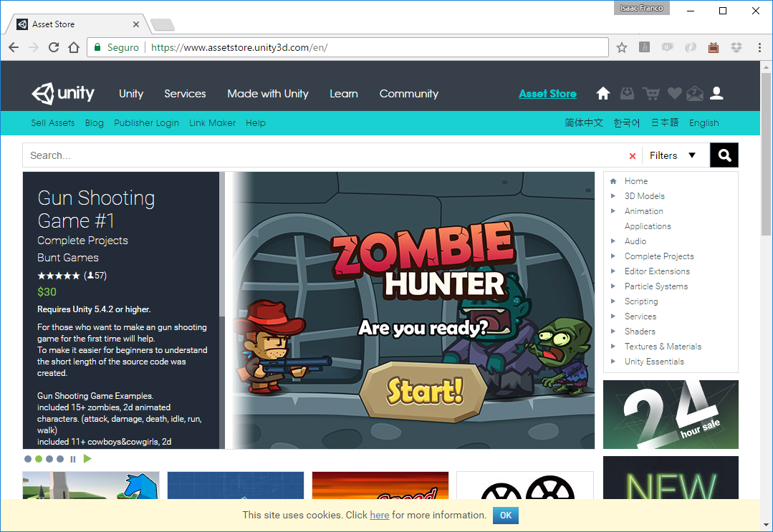Open the shopping cart
The height and width of the screenshot is (532, 773).
click(x=651, y=93)
